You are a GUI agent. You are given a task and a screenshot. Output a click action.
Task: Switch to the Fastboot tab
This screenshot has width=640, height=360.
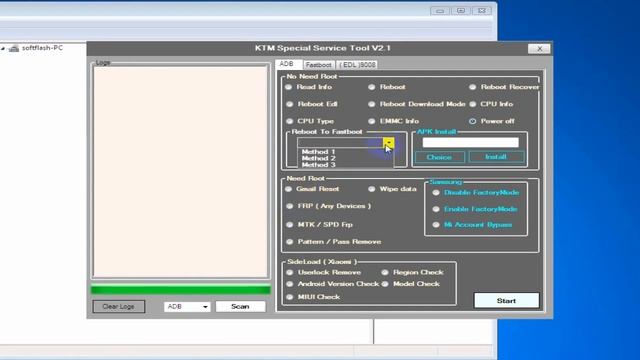click(319, 65)
